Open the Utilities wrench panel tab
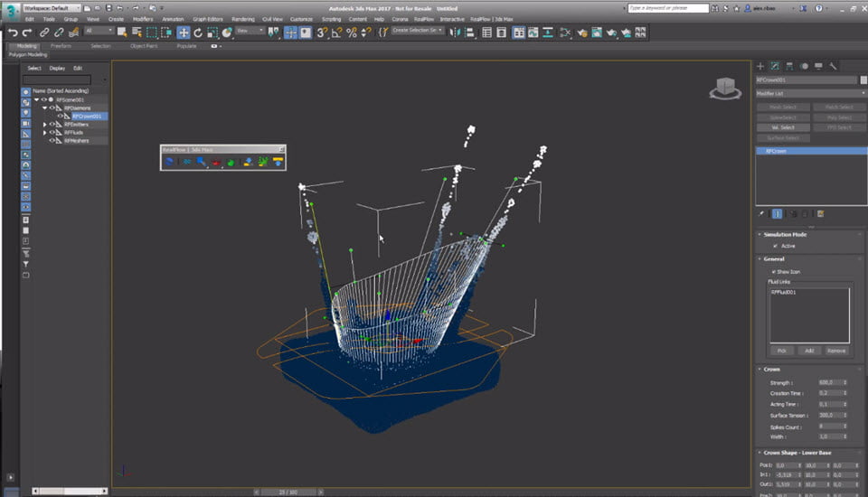Image resolution: width=868 pixels, height=497 pixels. point(833,66)
